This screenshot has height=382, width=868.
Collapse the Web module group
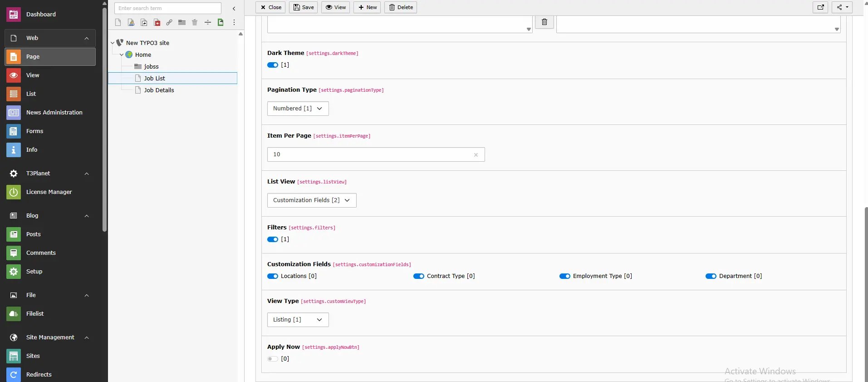[87, 38]
